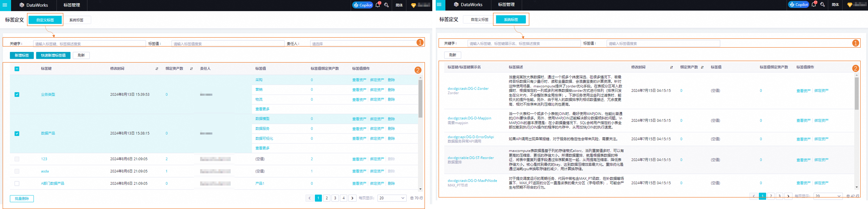The width and height of the screenshot is (868, 209).
Task: Click the scroll-down arrow of the custom tags table
Action: (420, 189)
